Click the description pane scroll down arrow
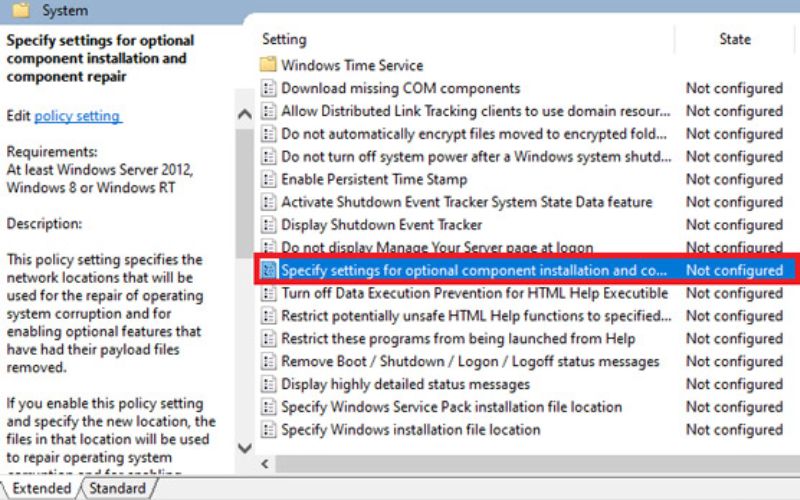 pyautogui.click(x=244, y=447)
